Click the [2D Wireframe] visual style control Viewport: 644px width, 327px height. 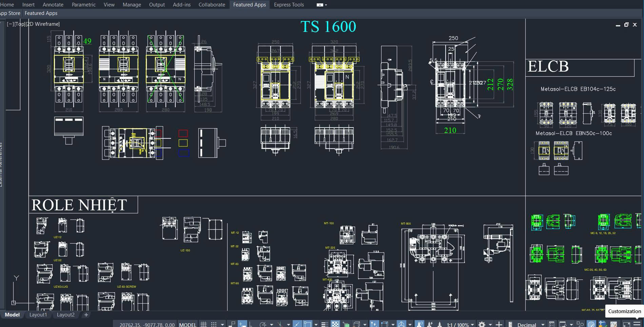click(43, 24)
